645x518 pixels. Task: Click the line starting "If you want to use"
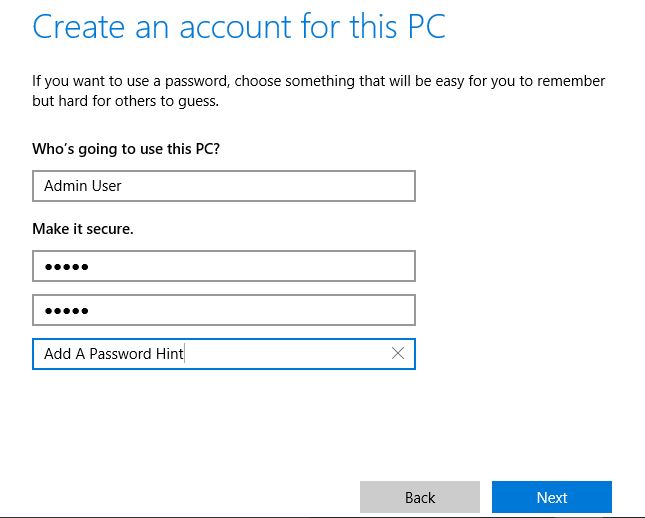(318, 81)
